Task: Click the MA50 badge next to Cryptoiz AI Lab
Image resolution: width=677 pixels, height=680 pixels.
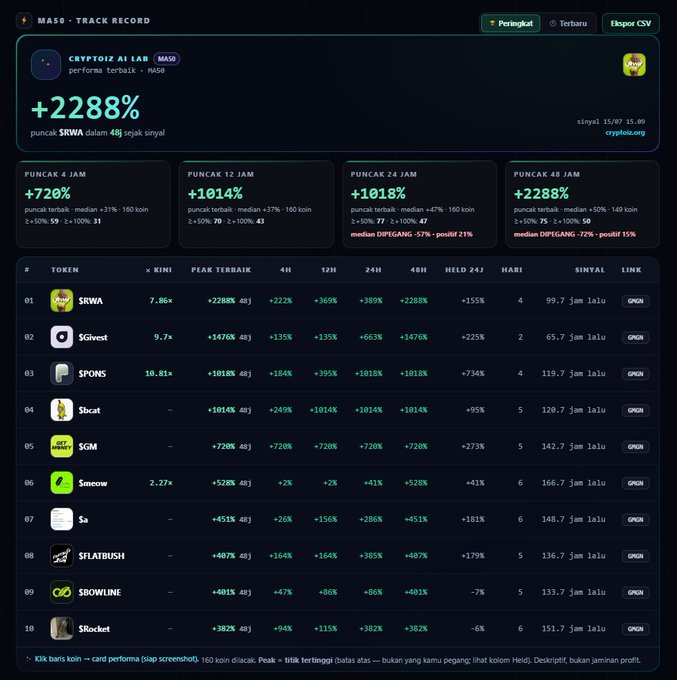Action: tap(167, 59)
